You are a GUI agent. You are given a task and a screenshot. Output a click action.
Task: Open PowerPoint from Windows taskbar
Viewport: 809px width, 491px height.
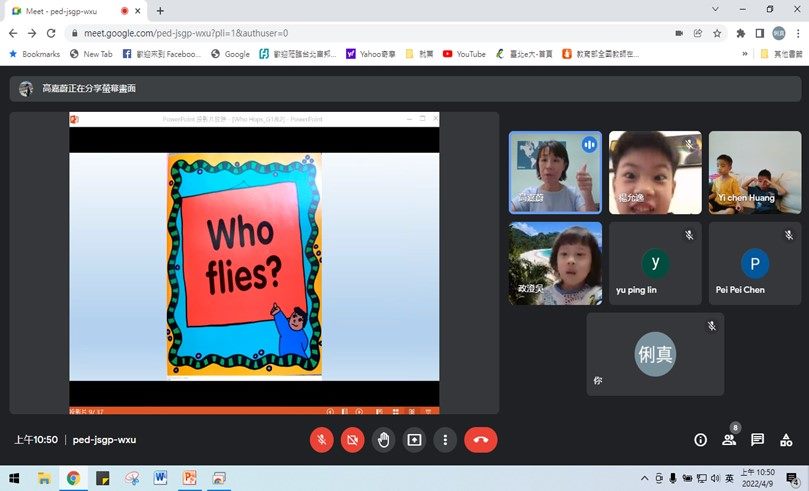(x=189, y=478)
